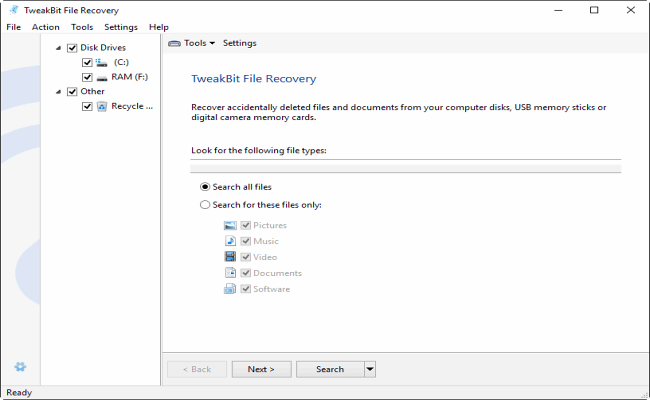Open the Action menu

click(x=46, y=27)
